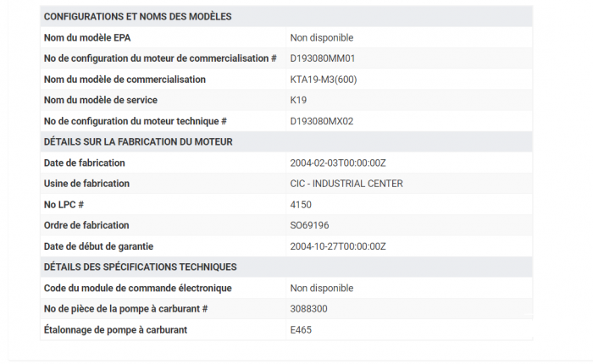593x364 pixels.
Task: Click the Nom du modèle de commercialisation label
Action: coord(125,80)
